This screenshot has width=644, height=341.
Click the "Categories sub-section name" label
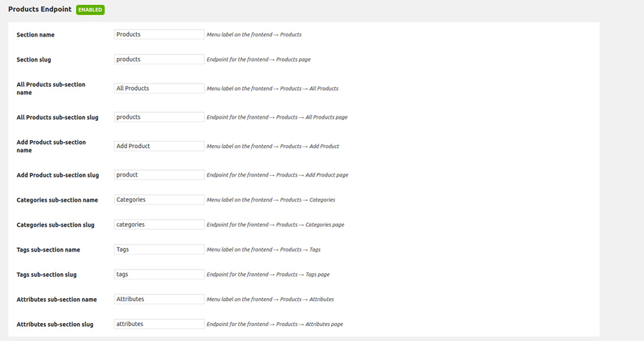point(57,200)
